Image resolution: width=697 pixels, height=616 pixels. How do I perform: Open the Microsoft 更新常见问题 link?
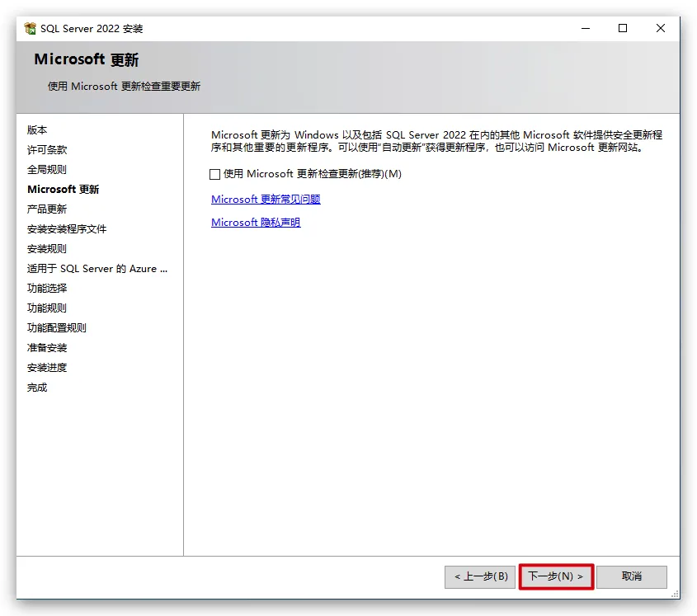(266, 199)
